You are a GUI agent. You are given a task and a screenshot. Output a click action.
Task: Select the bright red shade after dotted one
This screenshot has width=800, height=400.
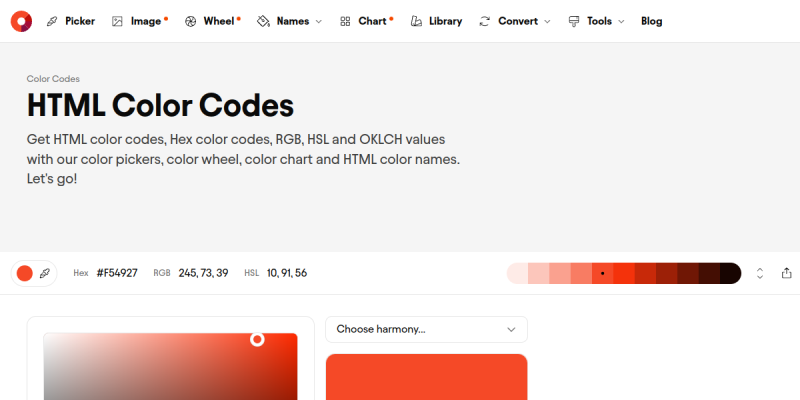point(624,273)
